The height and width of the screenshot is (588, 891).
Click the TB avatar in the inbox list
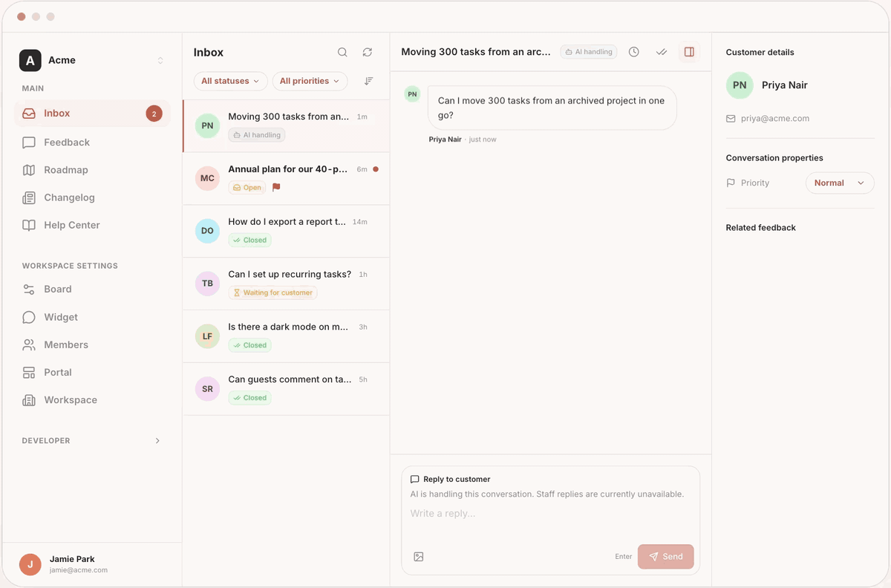(x=207, y=284)
